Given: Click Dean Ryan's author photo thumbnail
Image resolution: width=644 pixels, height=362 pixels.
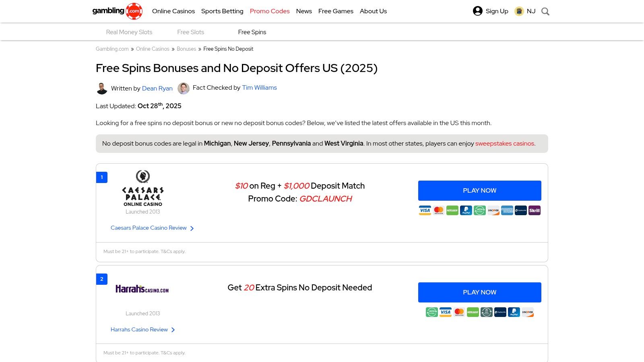Looking at the screenshot, I should click(x=103, y=88).
